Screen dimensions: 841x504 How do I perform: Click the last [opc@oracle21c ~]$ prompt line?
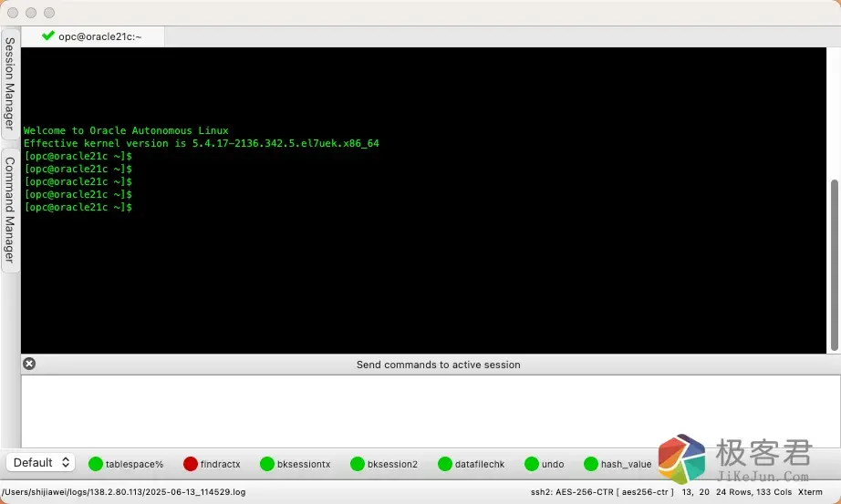(78, 207)
